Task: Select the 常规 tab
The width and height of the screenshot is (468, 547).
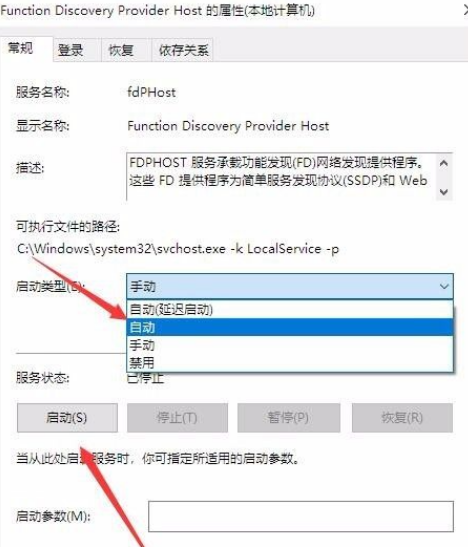Action: [21, 48]
